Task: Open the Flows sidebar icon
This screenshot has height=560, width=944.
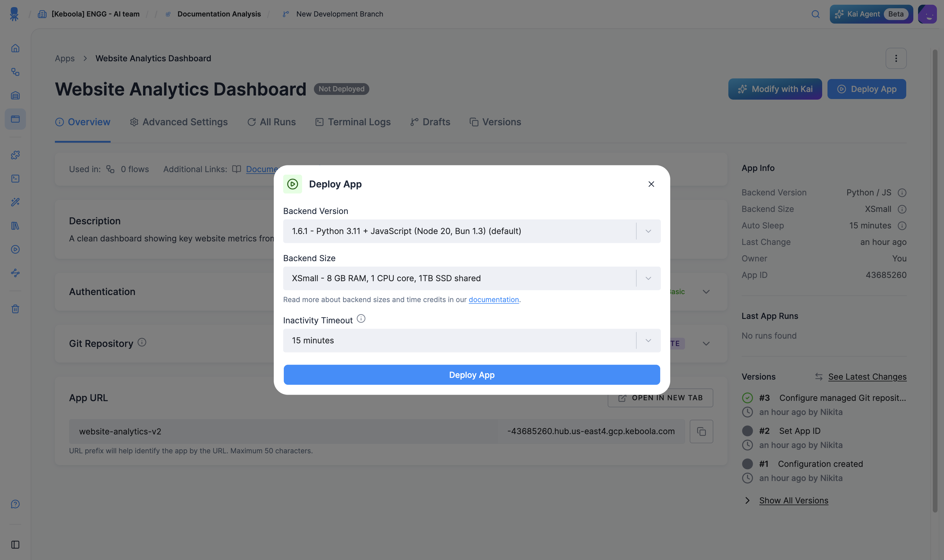Action: pyautogui.click(x=15, y=72)
